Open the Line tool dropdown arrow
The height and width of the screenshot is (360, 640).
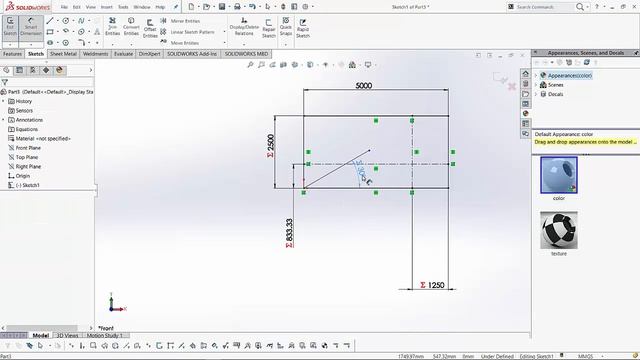click(x=58, y=20)
